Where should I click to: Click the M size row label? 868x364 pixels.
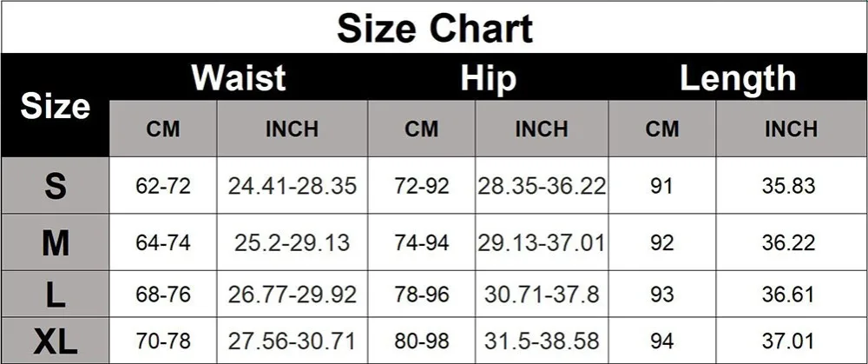click(55, 242)
